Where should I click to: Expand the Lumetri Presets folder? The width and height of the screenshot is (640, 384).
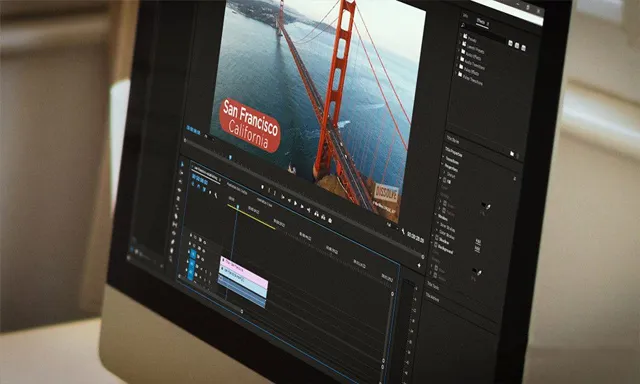pyautogui.click(x=459, y=42)
